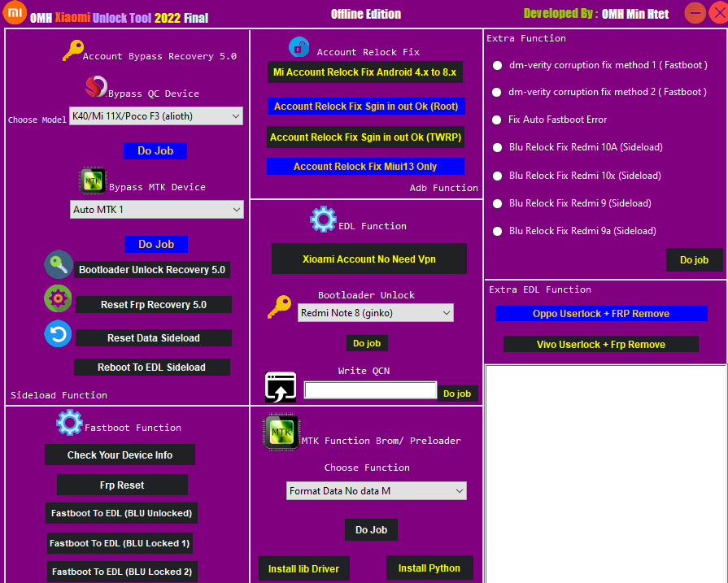The height and width of the screenshot is (583, 728).
Task: Click the gear icon beside Fastboot Function
Action: click(x=70, y=422)
